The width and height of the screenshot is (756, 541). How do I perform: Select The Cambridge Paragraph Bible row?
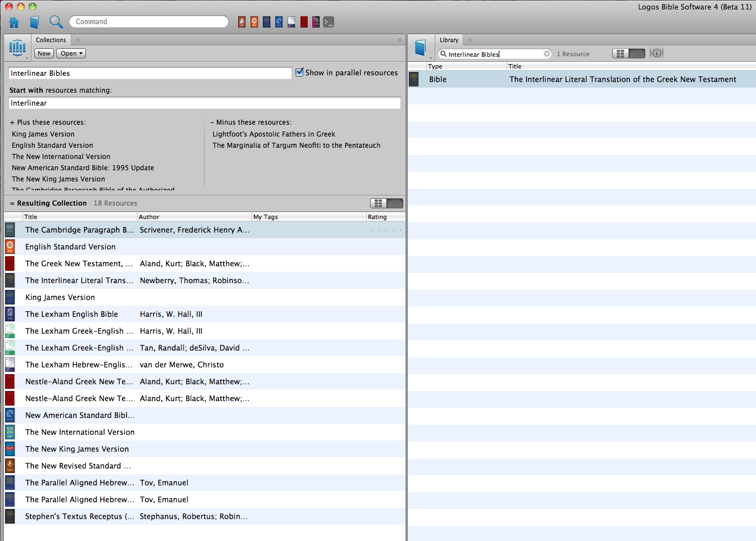coord(205,230)
